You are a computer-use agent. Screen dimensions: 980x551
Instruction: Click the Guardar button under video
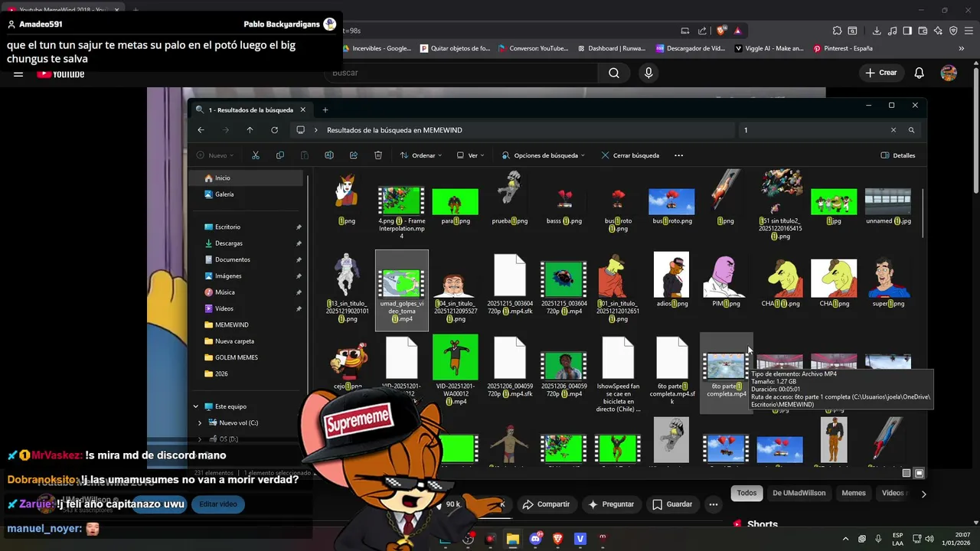(x=671, y=504)
